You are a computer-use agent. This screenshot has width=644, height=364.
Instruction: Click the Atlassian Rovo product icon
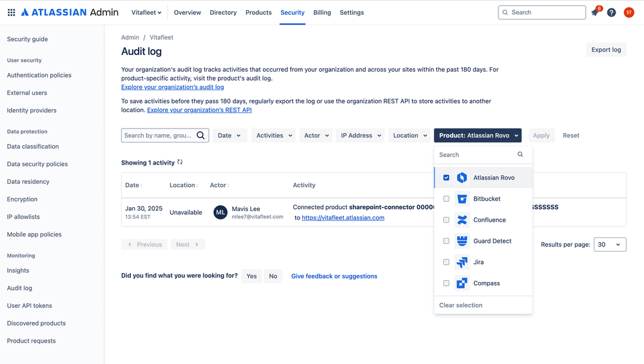tap(462, 177)
